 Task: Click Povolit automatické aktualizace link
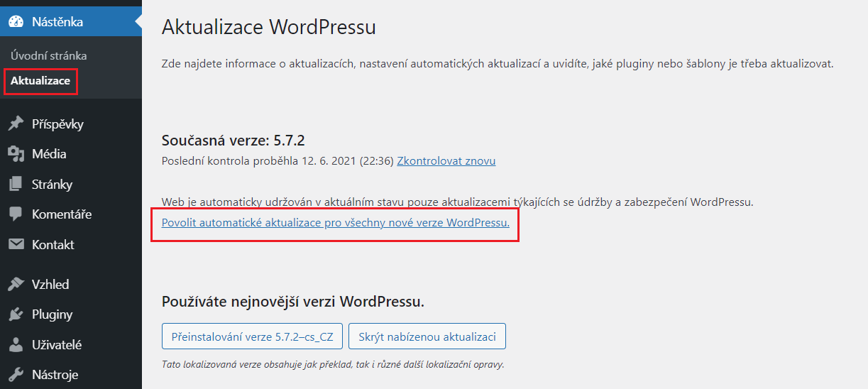click(x=336, y=222)
